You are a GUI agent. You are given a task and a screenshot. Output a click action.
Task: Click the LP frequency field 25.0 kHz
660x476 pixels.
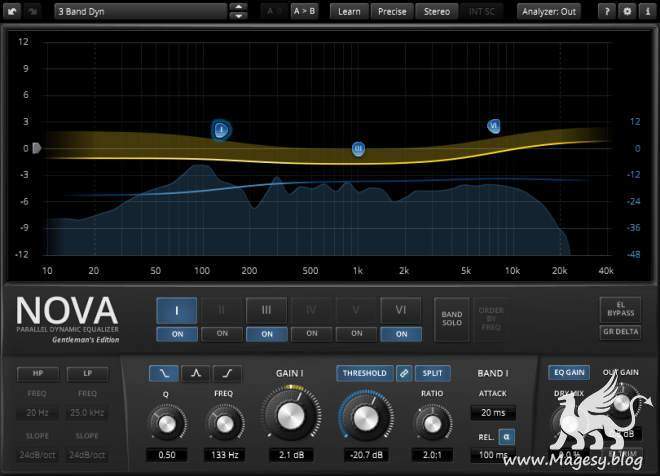[87, 413]
